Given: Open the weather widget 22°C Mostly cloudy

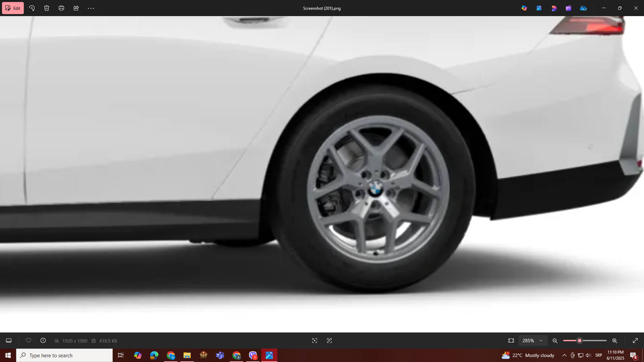Looking at the screenshot, I should (528, 355).
